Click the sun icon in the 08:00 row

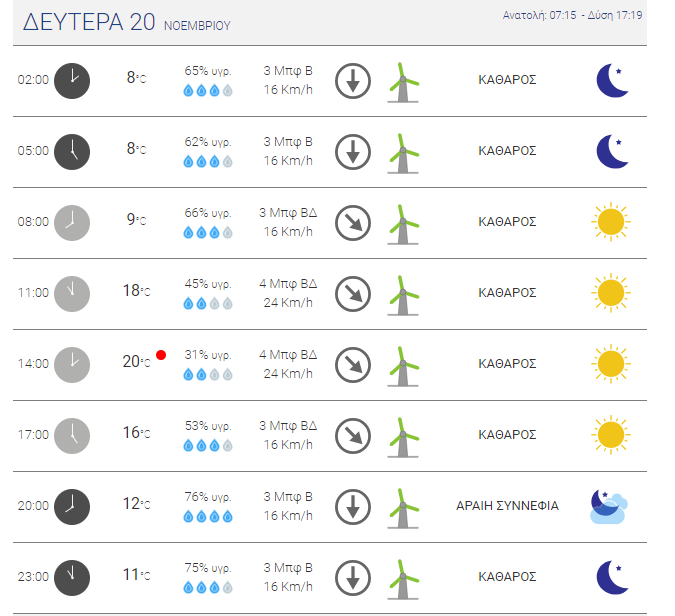[611, 222]
